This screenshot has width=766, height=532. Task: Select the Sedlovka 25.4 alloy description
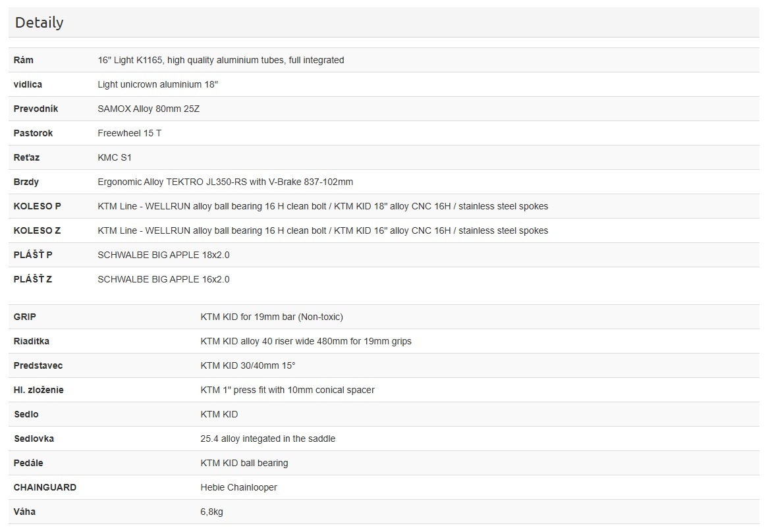(267, 439)
